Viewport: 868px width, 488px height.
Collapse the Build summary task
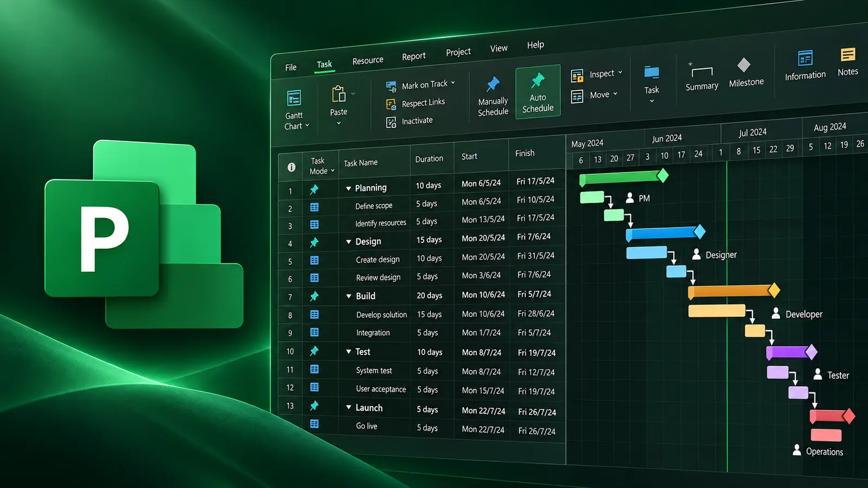(x=349, y=296)
